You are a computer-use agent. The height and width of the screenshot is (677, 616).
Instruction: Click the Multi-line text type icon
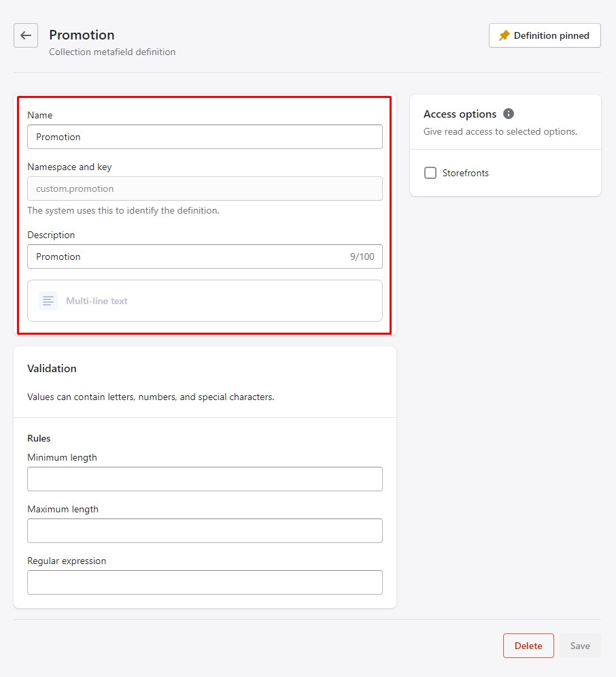click(x=48, y=301)
